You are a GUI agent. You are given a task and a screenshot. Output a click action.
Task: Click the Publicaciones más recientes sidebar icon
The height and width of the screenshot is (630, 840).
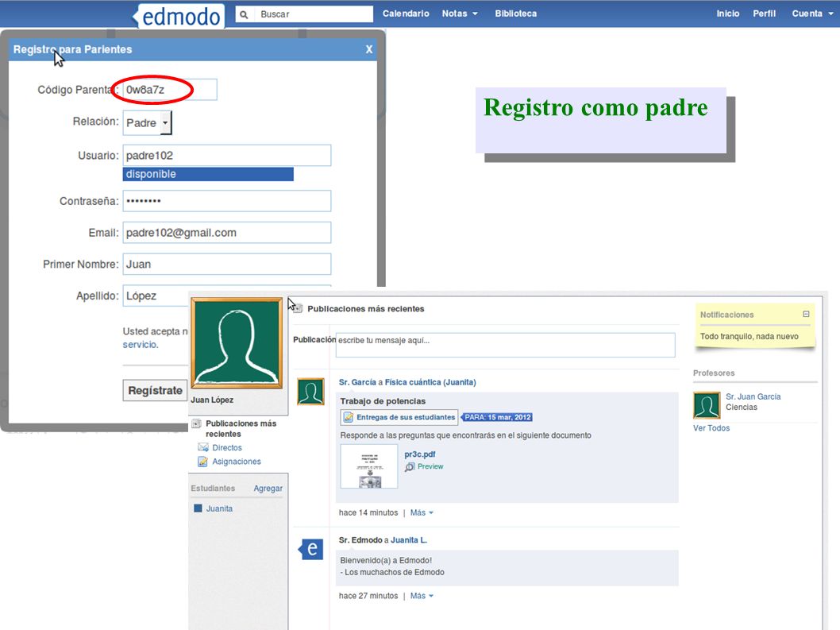197,423
